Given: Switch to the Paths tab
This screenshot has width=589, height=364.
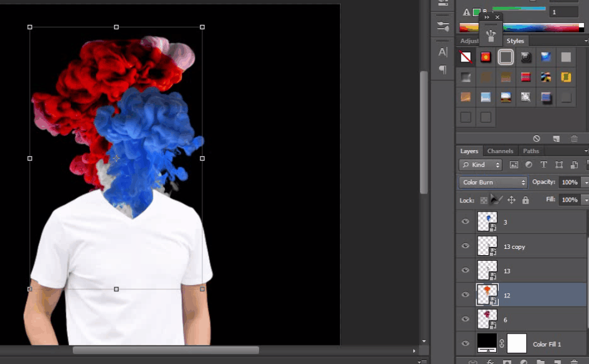Looking at the screenshot, I should point(530,151).
